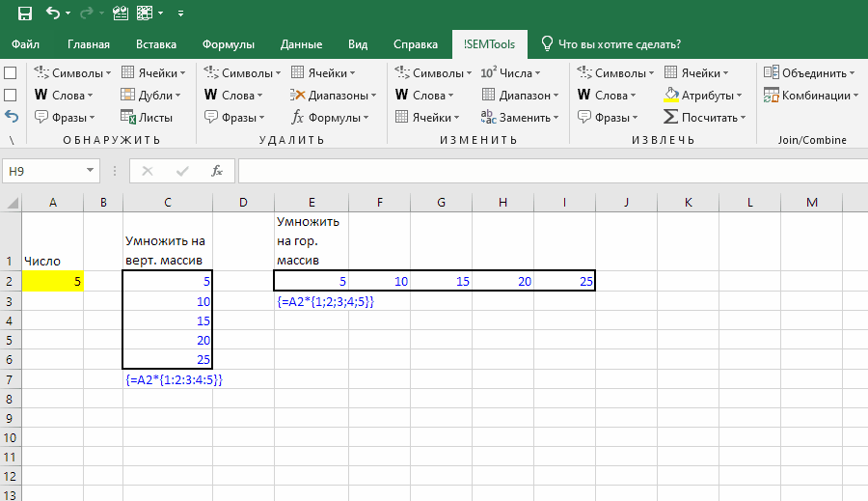The height and width of the screenshot is (501, 868).
Task: Open Комбинации menu in Join/Combine group
Action: pos(811,96)
